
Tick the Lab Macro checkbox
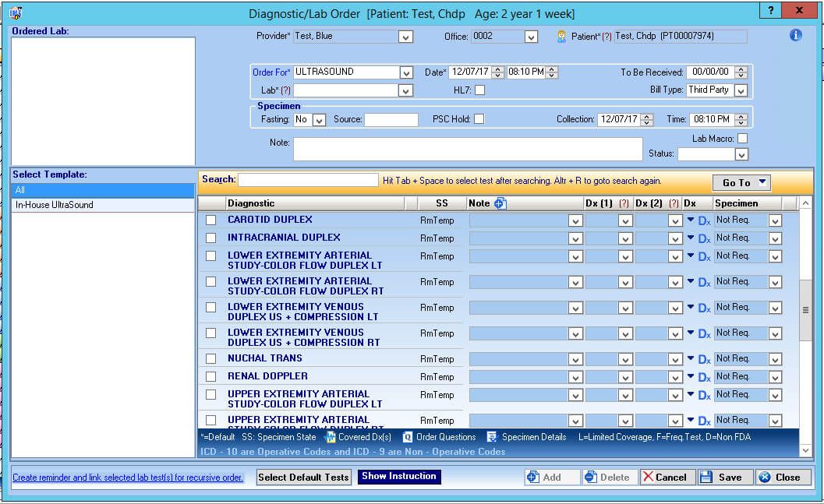point(742,139)
